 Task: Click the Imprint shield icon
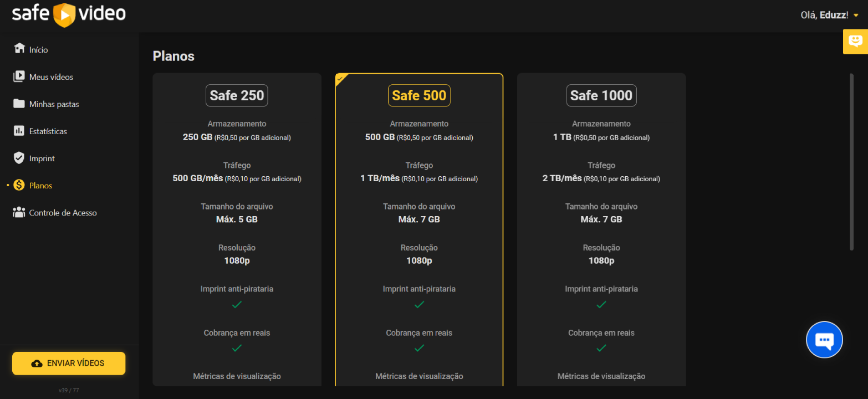tap(19, 158)
